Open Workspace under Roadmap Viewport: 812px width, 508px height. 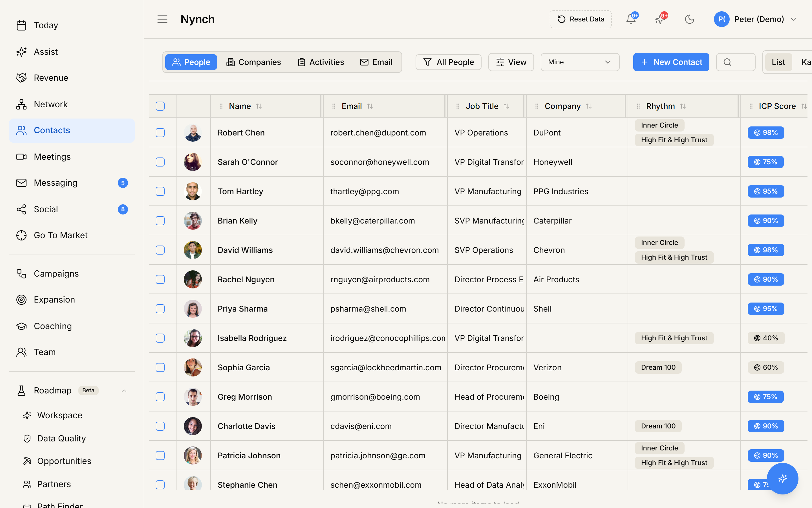coord(60,415)
